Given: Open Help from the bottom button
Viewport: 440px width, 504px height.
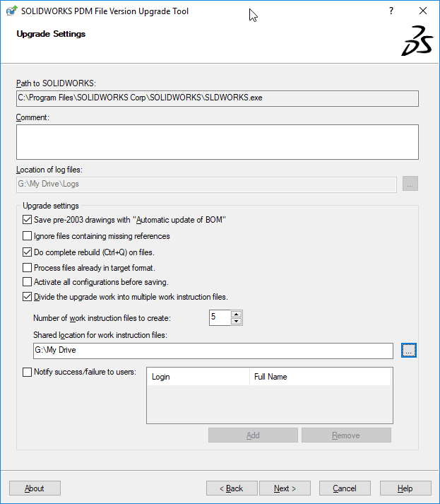Looking at the screenshot, I should (x=405, y=488).
